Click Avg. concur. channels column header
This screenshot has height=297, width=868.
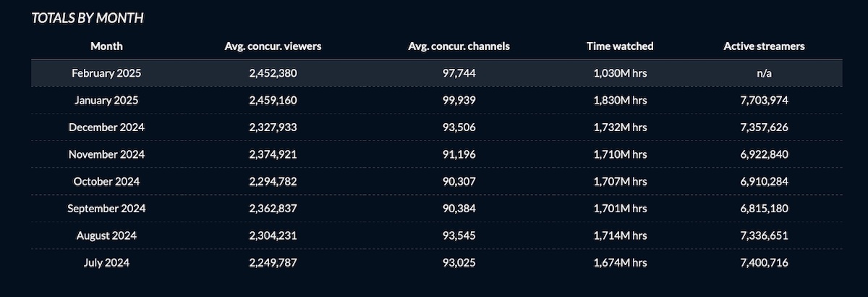459,46
